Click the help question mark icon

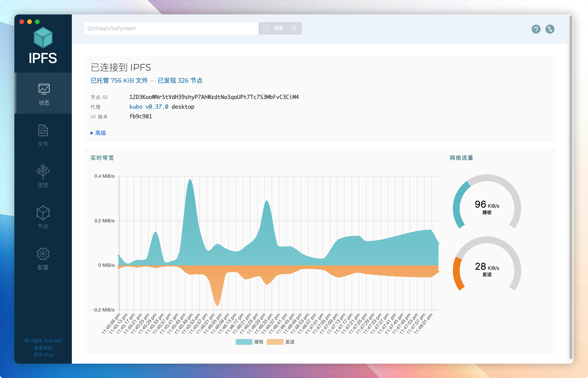click(536, 29)
